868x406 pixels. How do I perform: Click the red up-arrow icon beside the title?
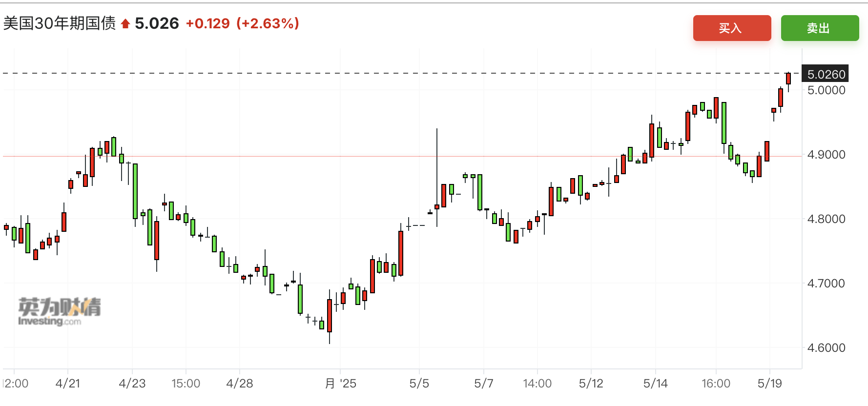coord(125,23)
